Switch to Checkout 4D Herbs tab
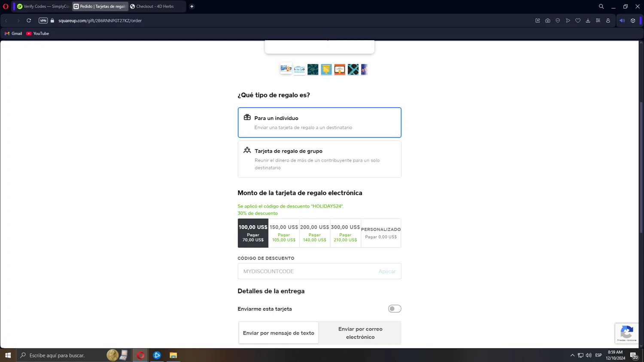Image resolution: width=644 pixels, height=362 pixels. tap(157, 6)
